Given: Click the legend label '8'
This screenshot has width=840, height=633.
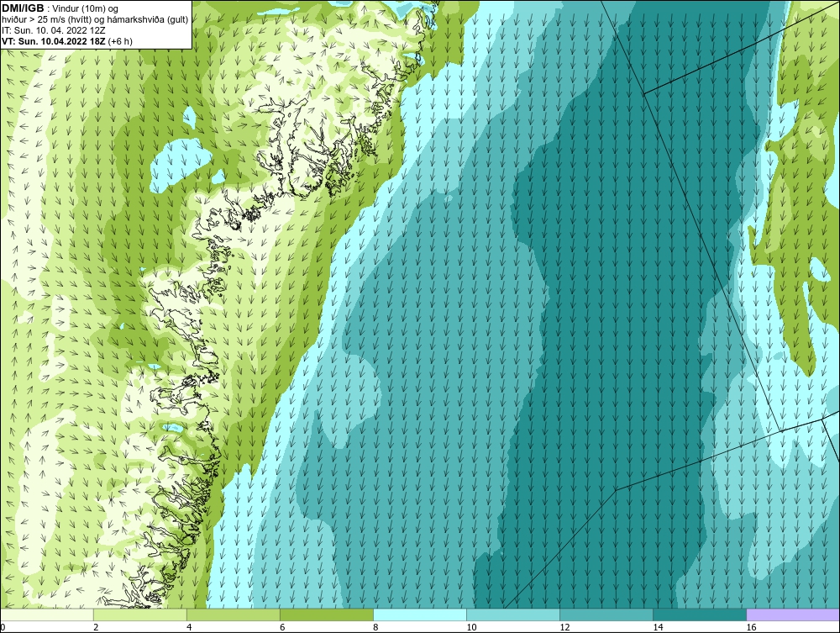Looking at the screenshot, I should coord(376,627).
